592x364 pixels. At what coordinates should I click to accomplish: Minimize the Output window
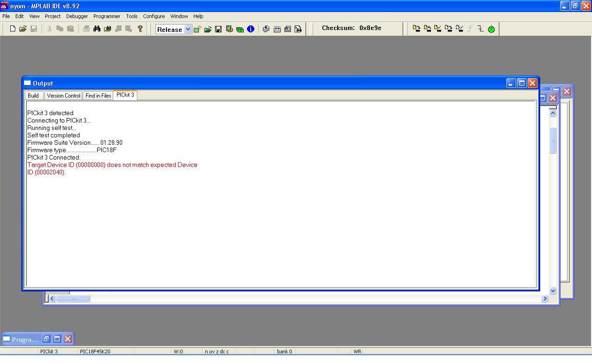511,83
